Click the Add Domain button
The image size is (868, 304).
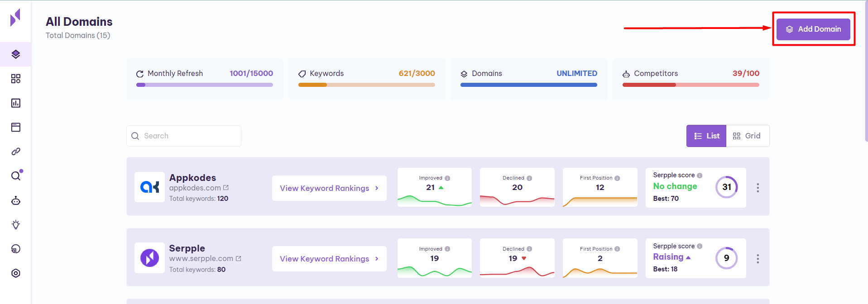pyautogui.click(x=813, y=29)
